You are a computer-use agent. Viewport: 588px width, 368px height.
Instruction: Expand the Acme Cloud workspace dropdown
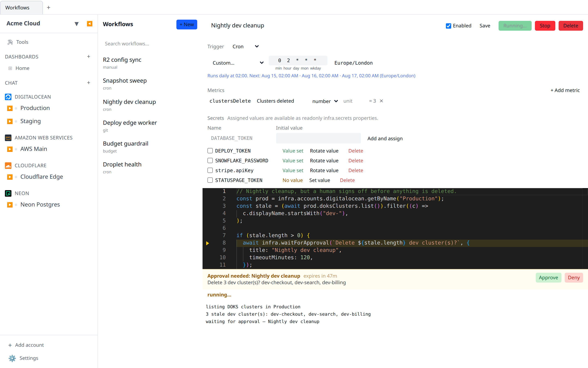77,24
